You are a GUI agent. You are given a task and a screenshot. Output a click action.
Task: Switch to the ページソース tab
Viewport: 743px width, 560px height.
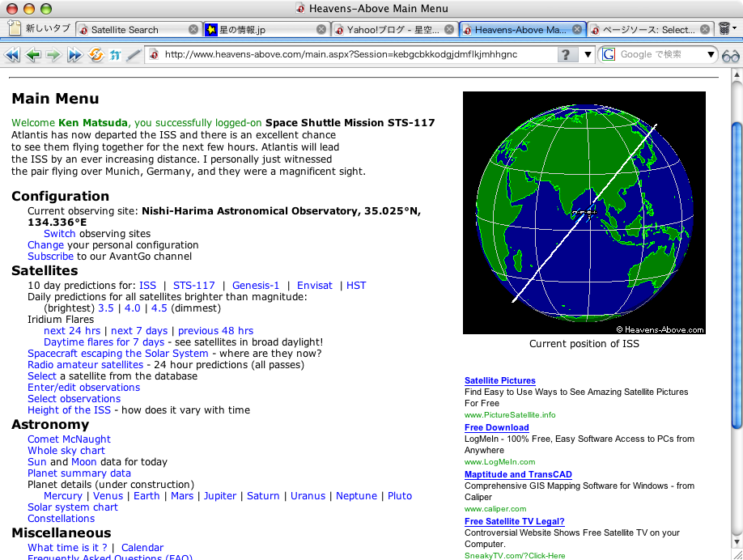pos(650,29)
